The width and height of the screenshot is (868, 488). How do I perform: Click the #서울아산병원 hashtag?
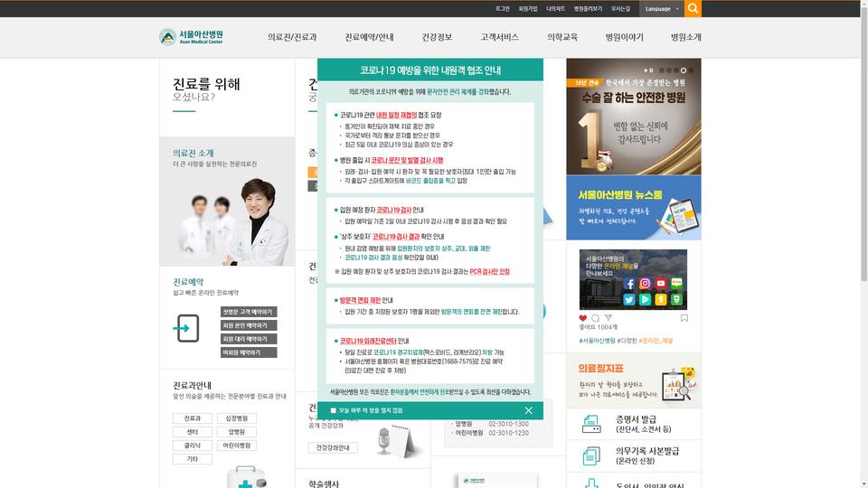coord(597,341)
